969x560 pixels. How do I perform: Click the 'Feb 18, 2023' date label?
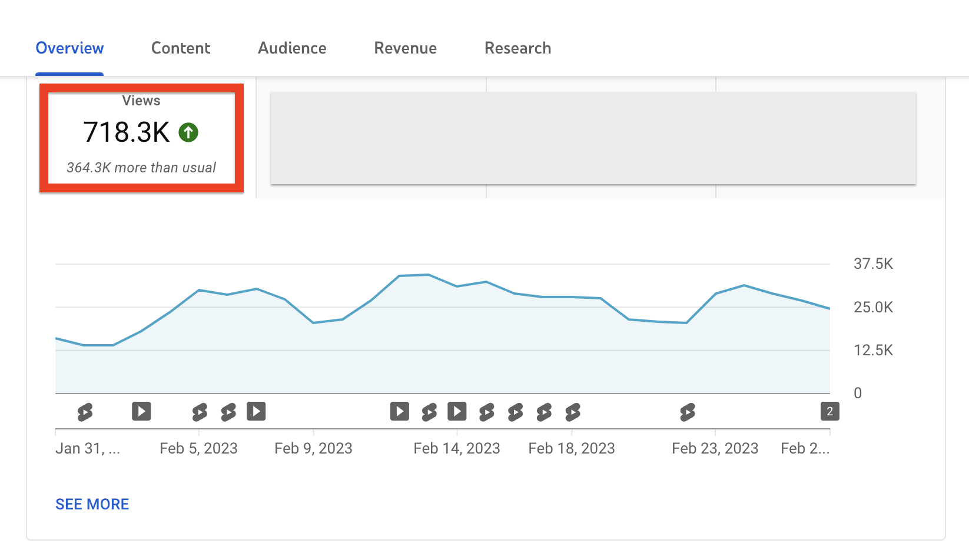(x=572, y=448)
